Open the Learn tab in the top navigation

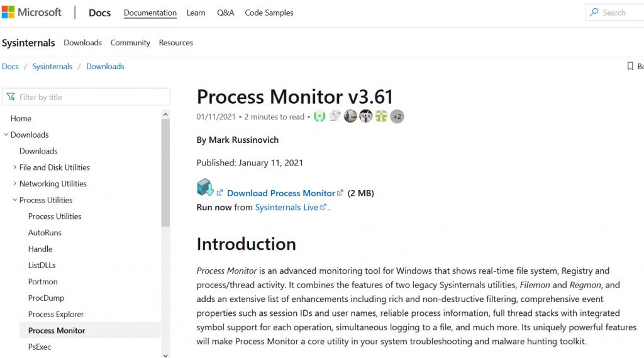[196, 13]
